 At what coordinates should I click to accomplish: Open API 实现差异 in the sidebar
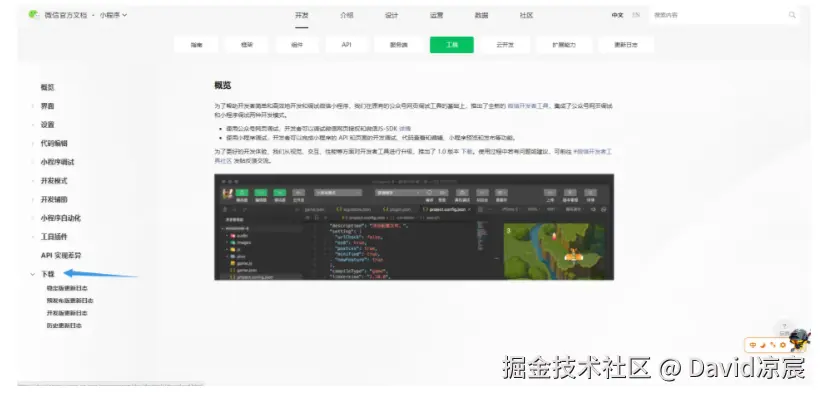pyautogui.click(x=61, y=256)
